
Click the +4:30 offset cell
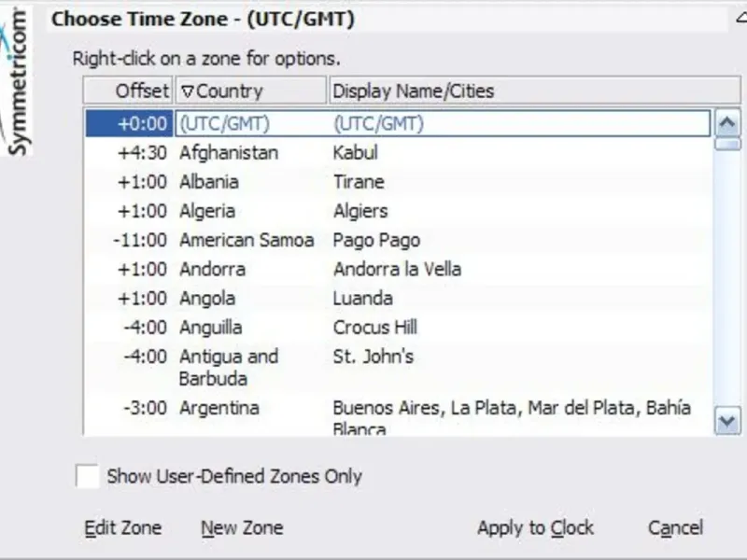(143, 153)
